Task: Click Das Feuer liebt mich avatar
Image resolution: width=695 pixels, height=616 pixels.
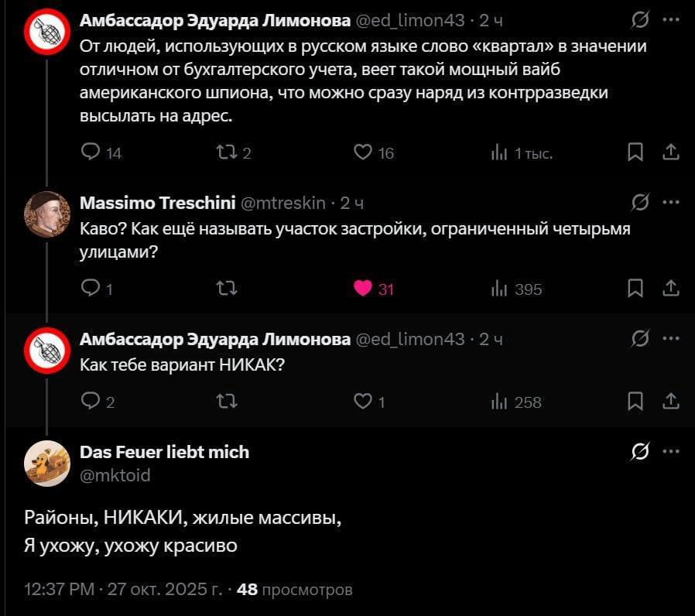Action: coord(46,463)
